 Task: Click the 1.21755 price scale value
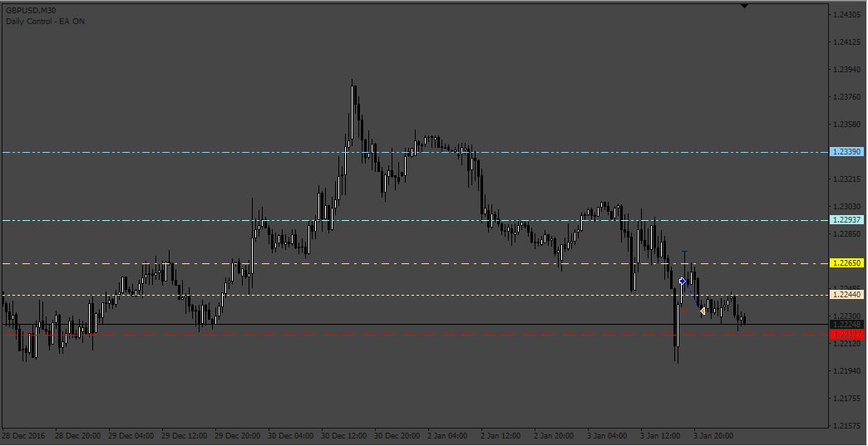pos(846,399)
